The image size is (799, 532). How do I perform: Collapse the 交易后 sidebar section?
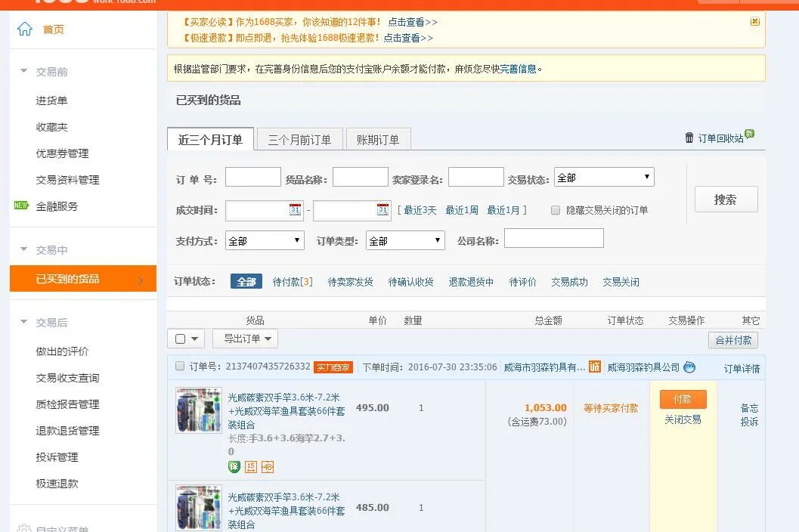click(x=23, y=322)
